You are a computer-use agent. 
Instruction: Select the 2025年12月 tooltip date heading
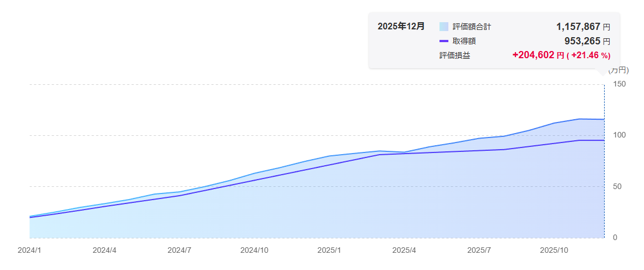point(401,27)
